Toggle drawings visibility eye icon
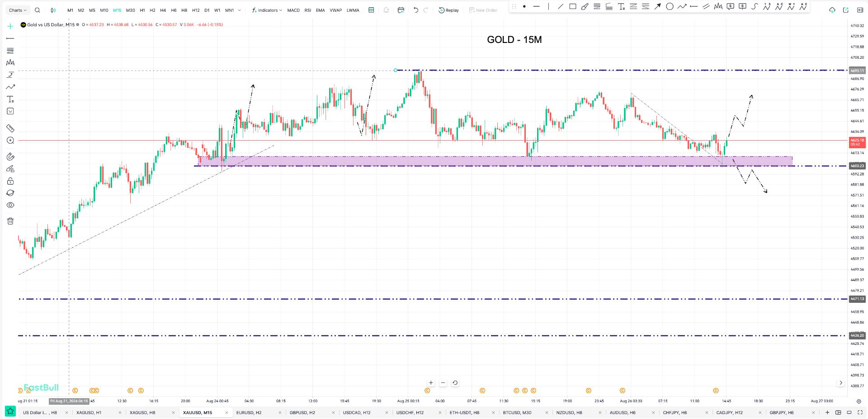This screenshot has height=419, width=868. pyautogui.click(x=10, y=205)
